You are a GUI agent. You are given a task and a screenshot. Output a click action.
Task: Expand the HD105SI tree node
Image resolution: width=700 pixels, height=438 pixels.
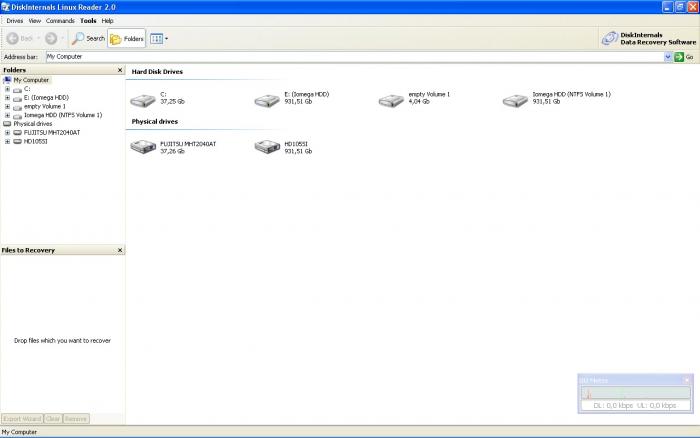click(7, 141)
